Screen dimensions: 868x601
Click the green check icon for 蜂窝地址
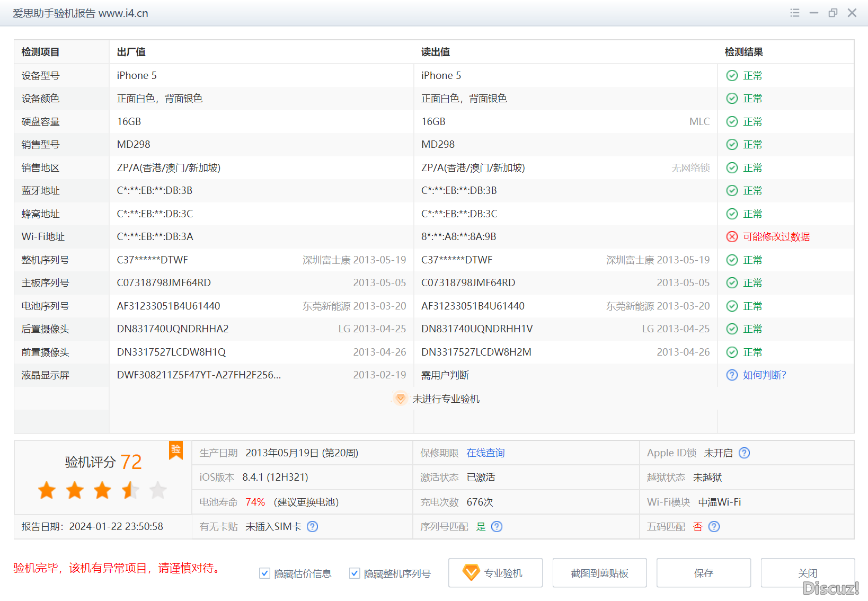tap(732, 214)
